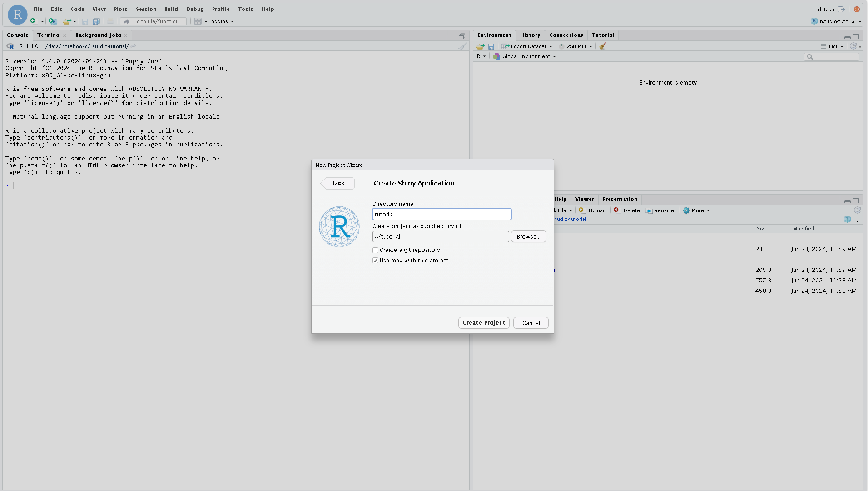This screenshot has height=491, width=868.
Task: Open the recent files dropdown arrow
Action: click(74, 21)
